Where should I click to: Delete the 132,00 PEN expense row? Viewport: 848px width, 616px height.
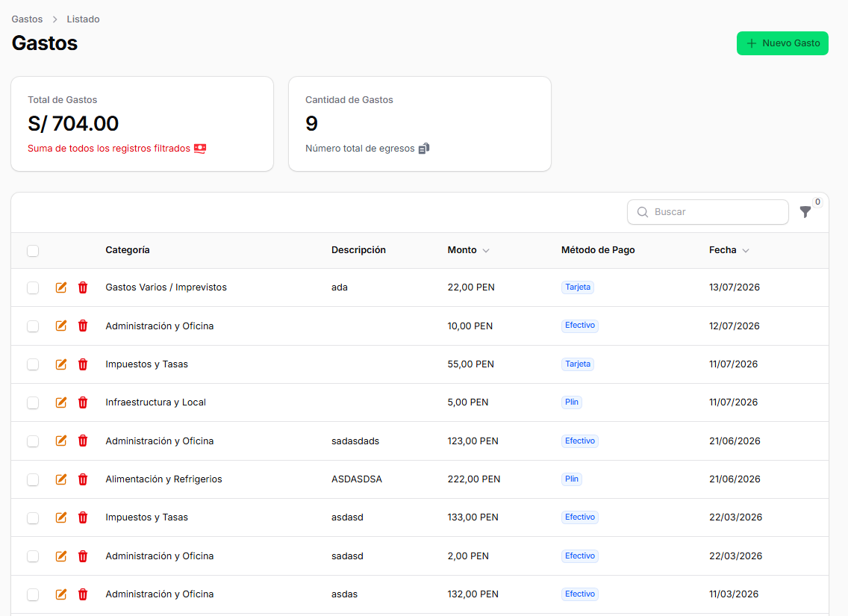[83, 594]
